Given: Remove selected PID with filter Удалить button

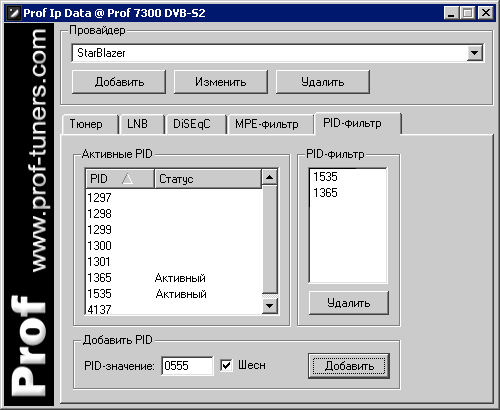Looking at the screenshot, I should 349,303.
